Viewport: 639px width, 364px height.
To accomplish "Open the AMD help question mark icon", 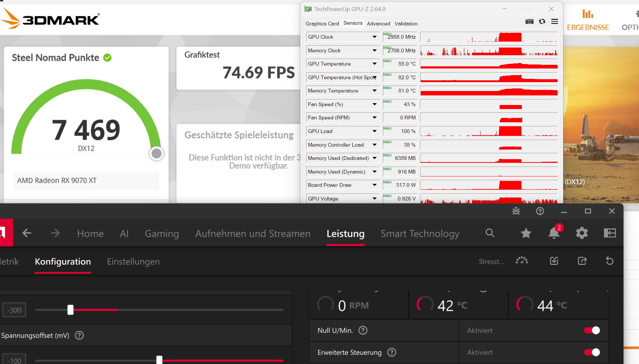I will click(x=540, y=211).
